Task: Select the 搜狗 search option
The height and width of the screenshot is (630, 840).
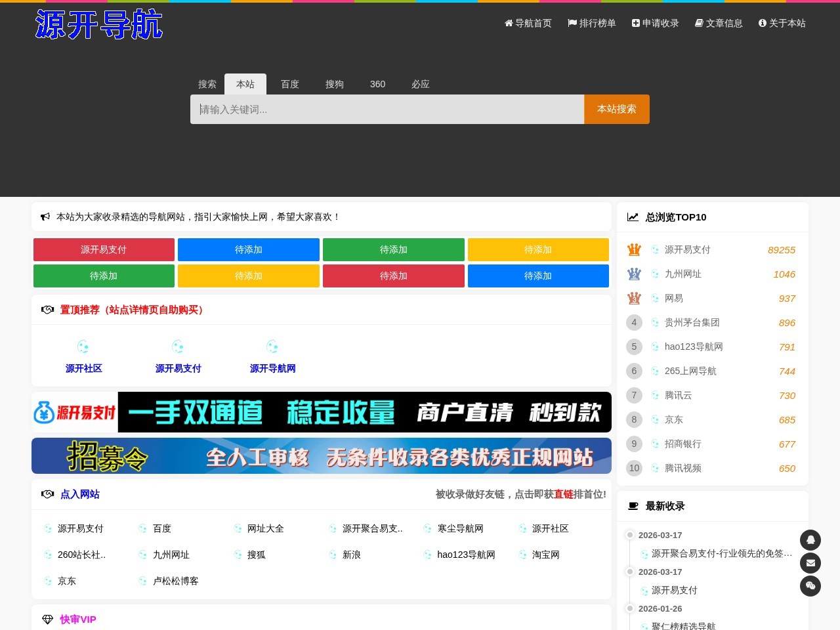Action: (x=334, y=84)
